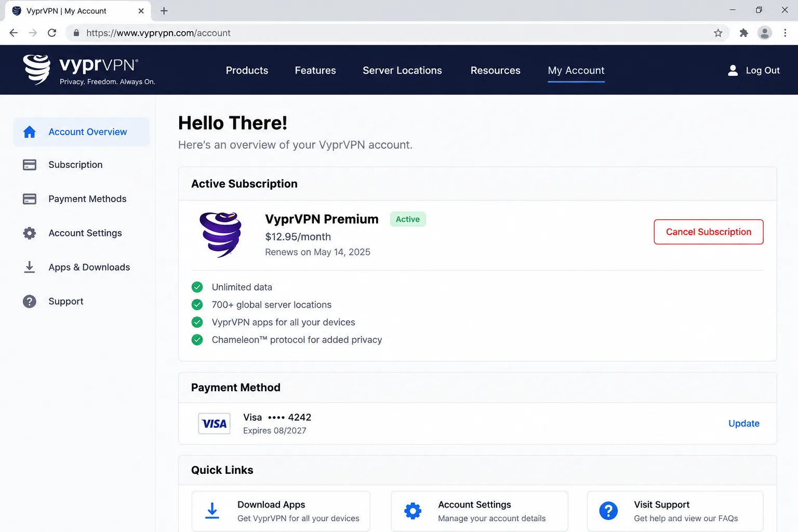The height and width of the screenshot is (532, 798).
Task: Open the browser three-dot menu
Action: (785, 33)
